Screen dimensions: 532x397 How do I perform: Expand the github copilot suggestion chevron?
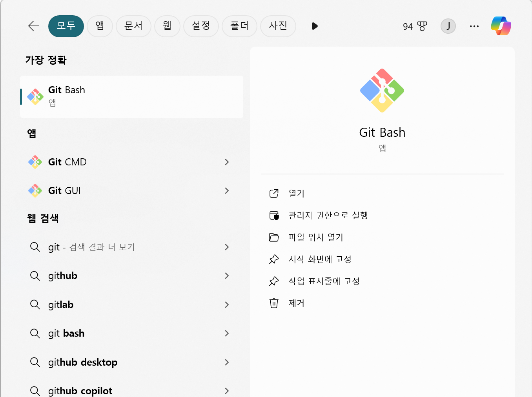click(227, 391)
